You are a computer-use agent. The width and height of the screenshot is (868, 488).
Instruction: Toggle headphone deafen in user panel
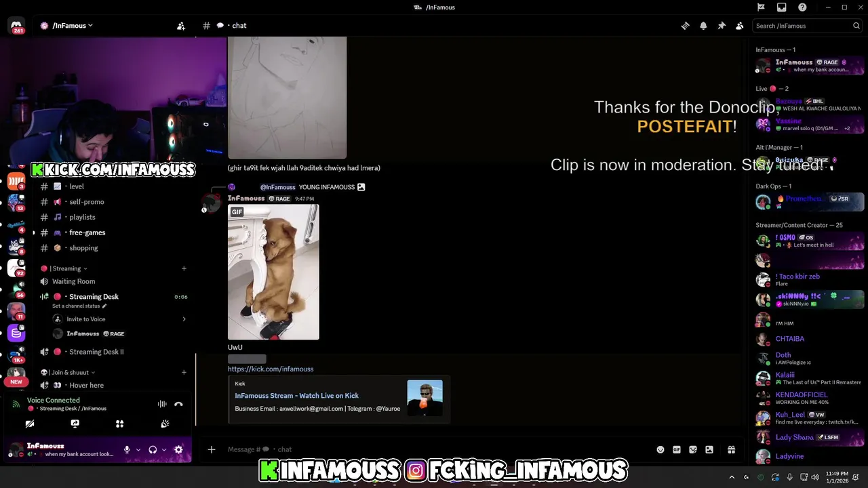click(x=153, y=449)
